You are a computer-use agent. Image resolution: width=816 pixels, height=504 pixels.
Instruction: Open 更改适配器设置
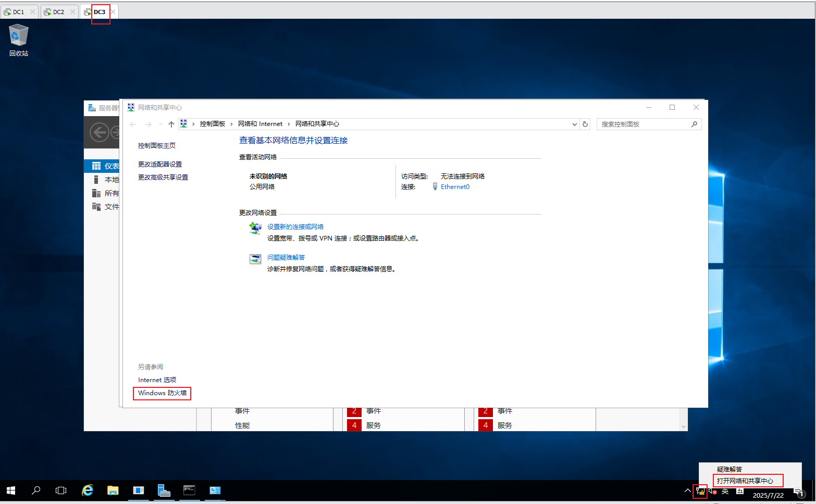click(x=160, y=165)
